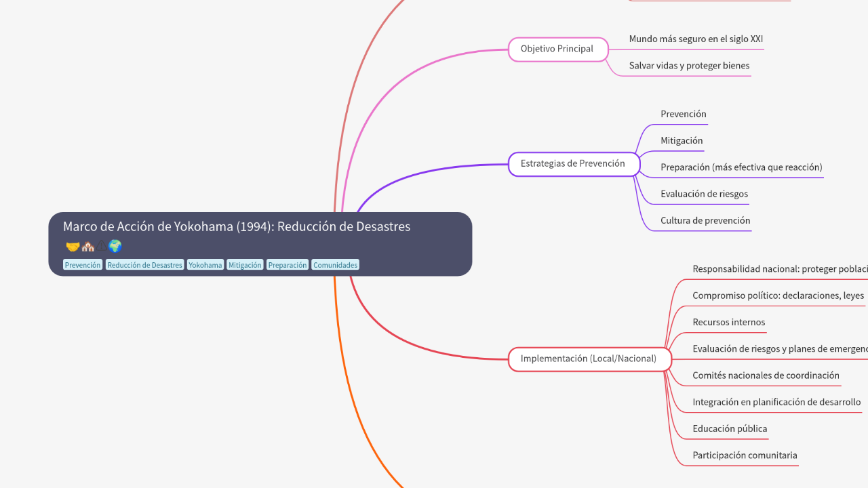Select 'Compromiso político: declaraciones, leyes'
Screen dimensions: 868x488
(778, 296)
